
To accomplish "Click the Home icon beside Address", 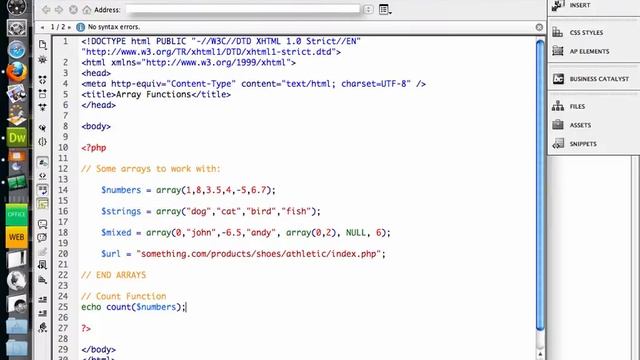I will click(x=87, y=9).
